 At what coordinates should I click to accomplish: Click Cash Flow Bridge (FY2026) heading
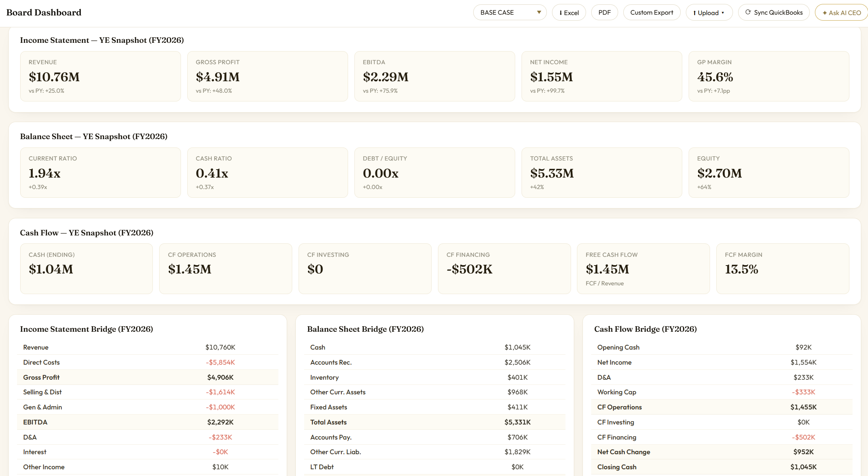click(645, 329)
